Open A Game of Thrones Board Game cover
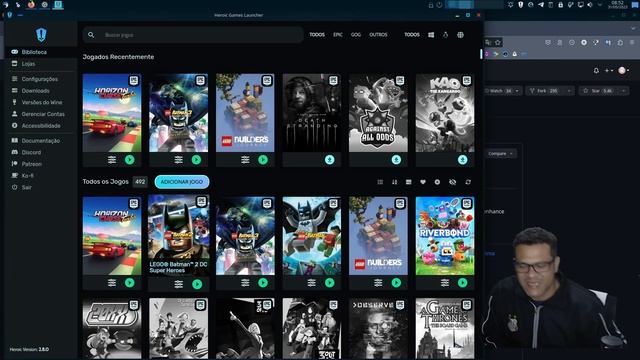This screenshot has width=640, height=360. pyautogui.click(x=445, y=329)
